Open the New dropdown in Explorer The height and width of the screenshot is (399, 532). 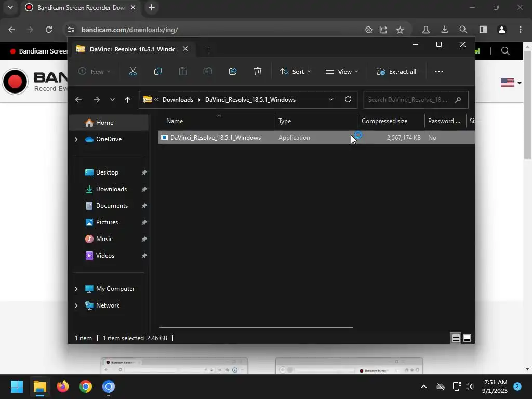95,72
